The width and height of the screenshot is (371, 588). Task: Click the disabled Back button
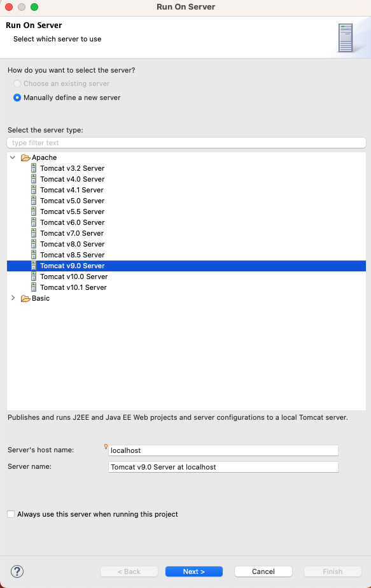(x=129, y=571)
